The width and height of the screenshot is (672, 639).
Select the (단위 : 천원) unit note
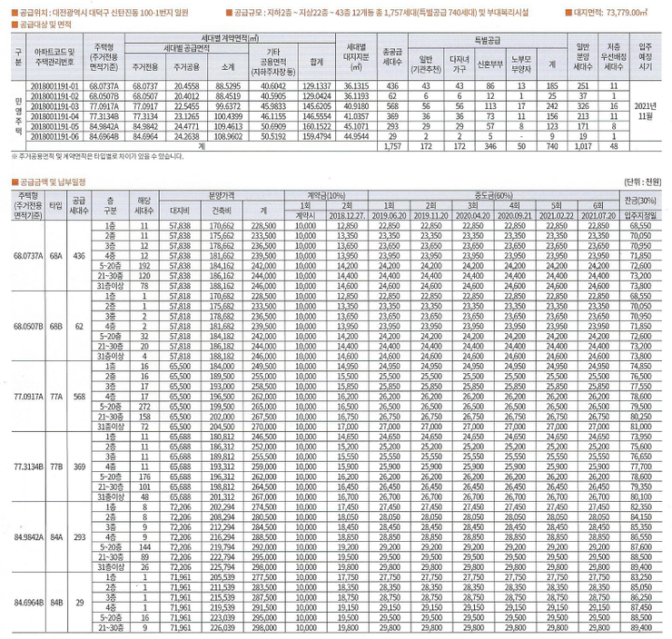click(643, 182)
